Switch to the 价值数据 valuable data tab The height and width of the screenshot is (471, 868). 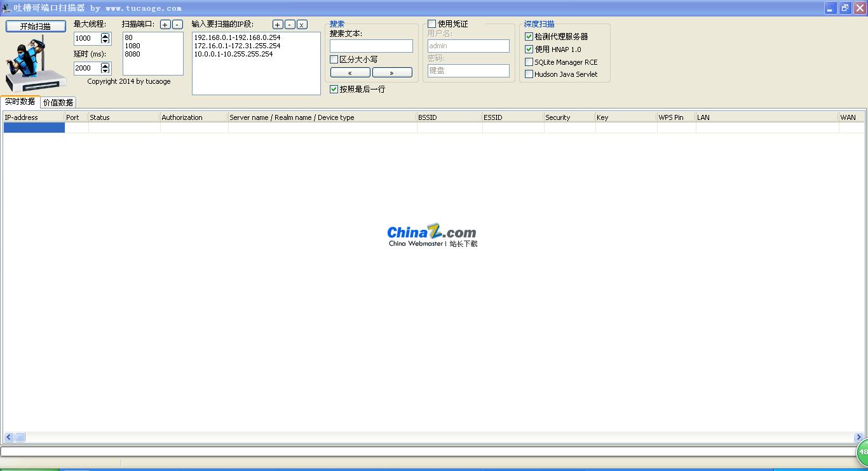pos(58,102)
